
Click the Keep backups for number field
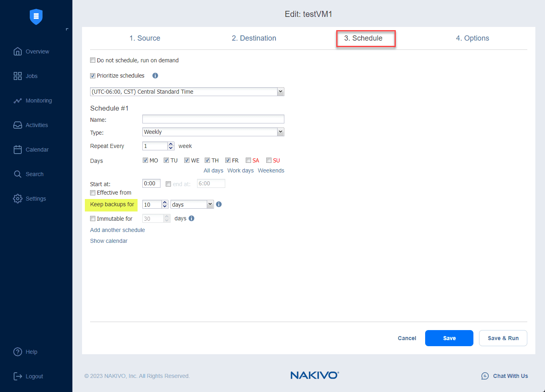(152, 204)
